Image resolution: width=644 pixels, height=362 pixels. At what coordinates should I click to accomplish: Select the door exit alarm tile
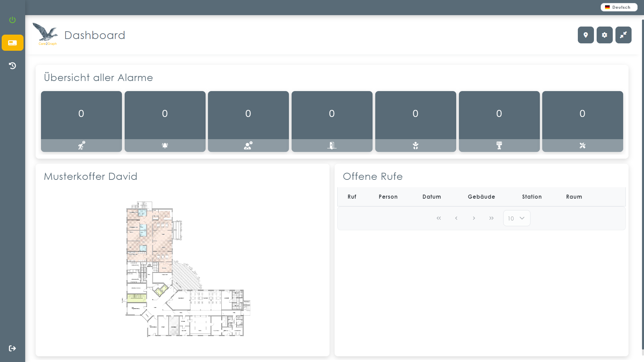pos(332,121)
